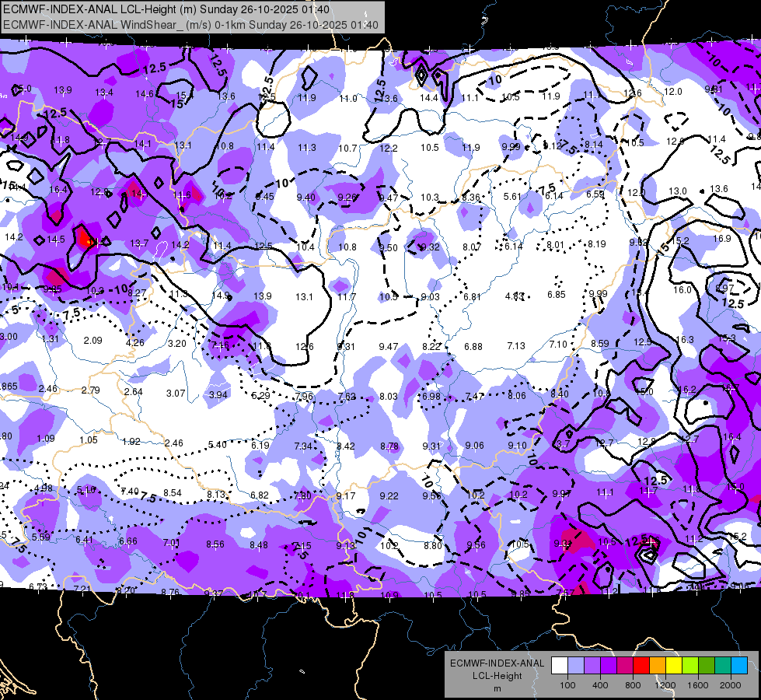Click the legend tick label '1600'
Viewport: 761px width, 700px height.
click(x=698, y=685)
